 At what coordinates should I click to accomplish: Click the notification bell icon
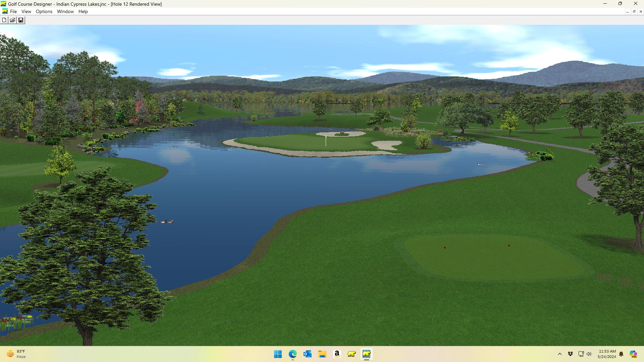pos(621,354)
